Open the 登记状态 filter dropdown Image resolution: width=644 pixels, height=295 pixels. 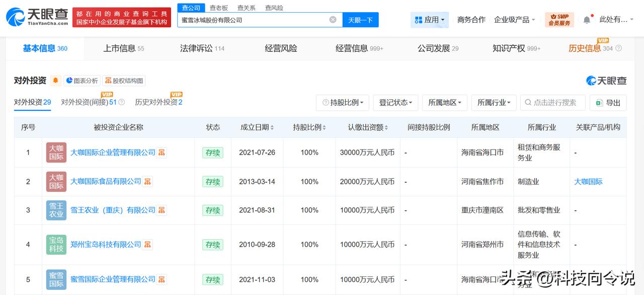(395, 103)
